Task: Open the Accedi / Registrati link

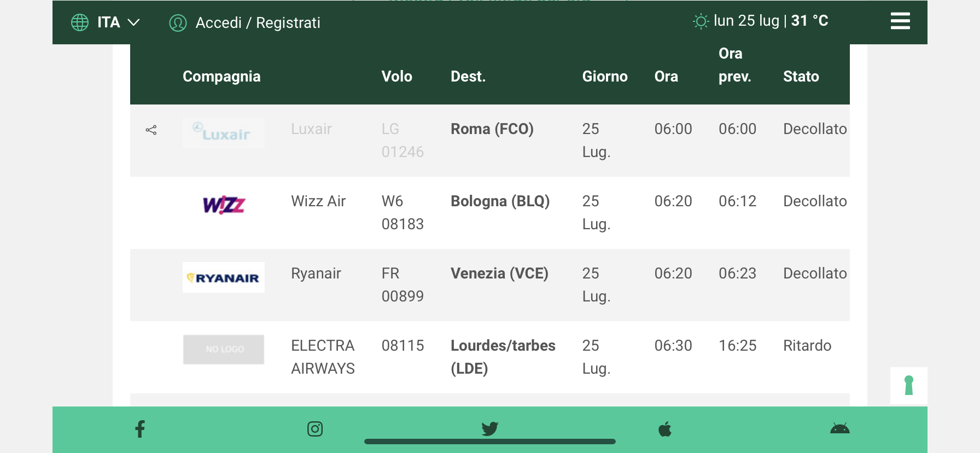Action: coord(258,23)
